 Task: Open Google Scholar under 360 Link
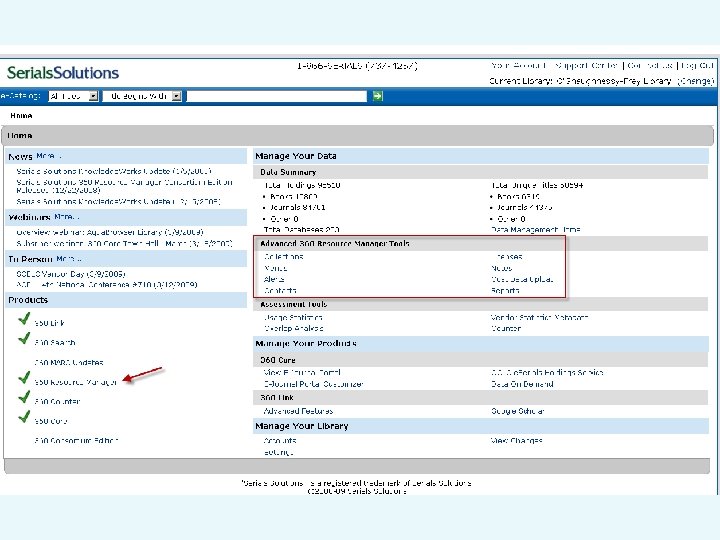(518, 411)
